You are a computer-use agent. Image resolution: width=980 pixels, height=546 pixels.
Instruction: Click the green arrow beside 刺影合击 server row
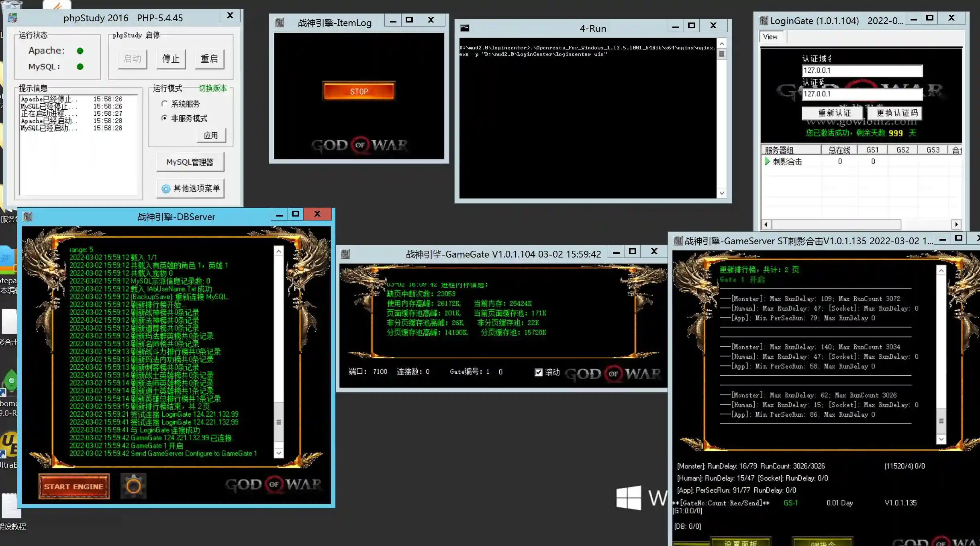[768, 162]
